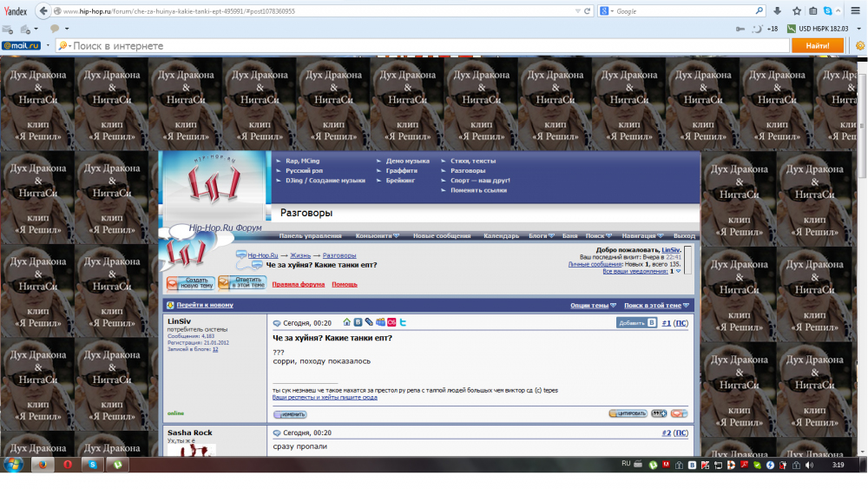
Task: Share post #1 to Moi Mir icon
Action: tap(380, 322)
